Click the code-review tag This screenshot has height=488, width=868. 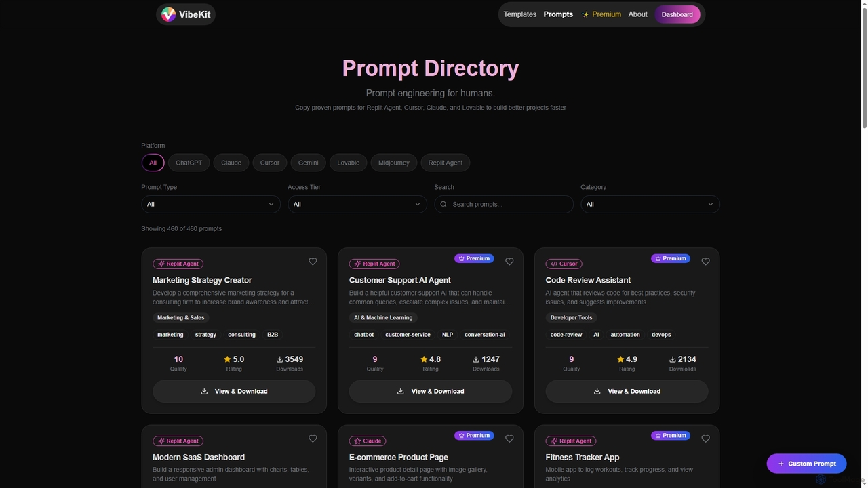(x=566, y=335)
